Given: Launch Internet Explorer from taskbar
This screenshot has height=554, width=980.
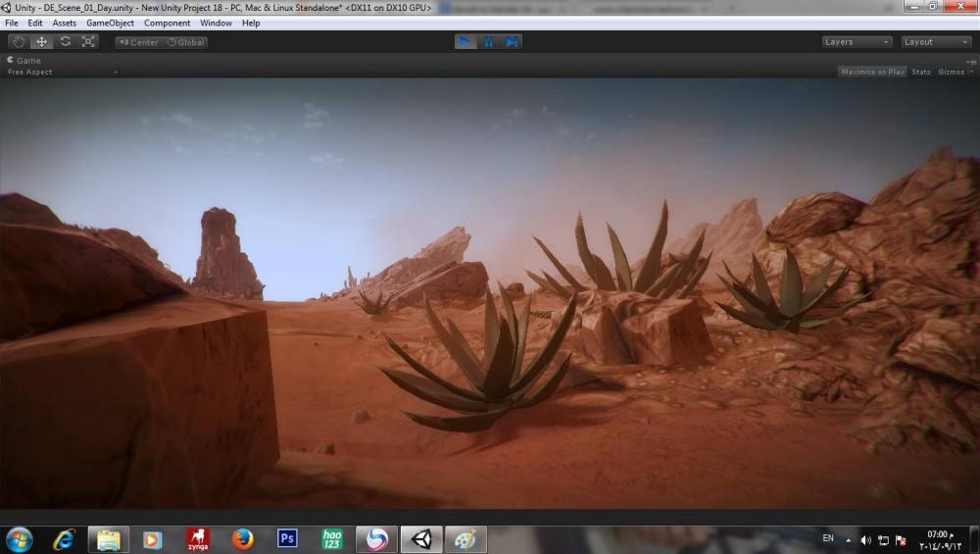Looking at the screenshot, I should pyautogui.click(x=63, y=539).
